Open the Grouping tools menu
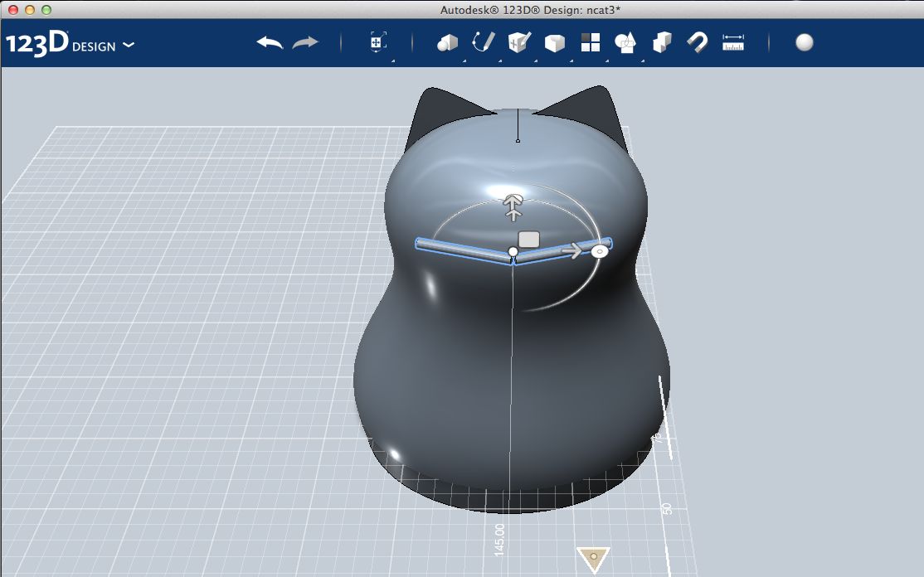This screenshot has height=577, width=924. pyautogui.click(x=625, y=43)
